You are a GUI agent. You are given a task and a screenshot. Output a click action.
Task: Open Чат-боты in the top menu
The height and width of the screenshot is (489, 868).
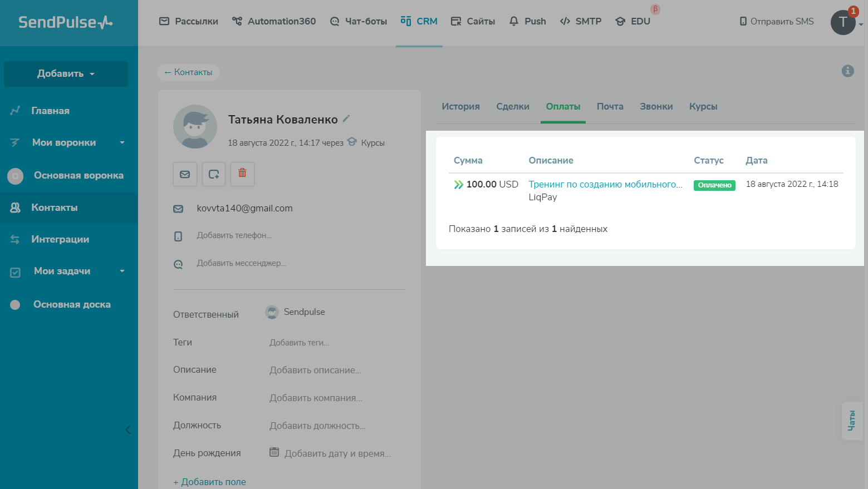(x=359, y=21)
